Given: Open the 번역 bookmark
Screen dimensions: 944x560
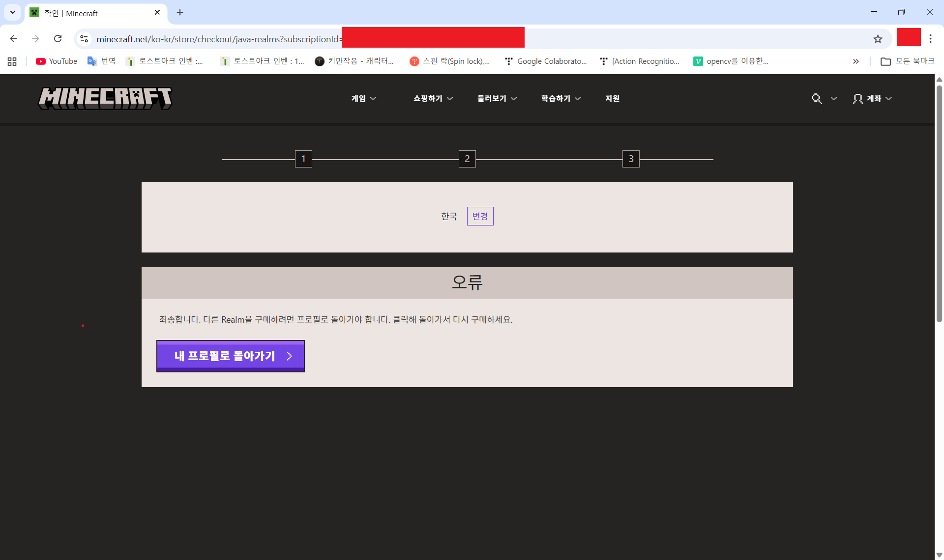Looking at the screenshot, I should [101, 61].
